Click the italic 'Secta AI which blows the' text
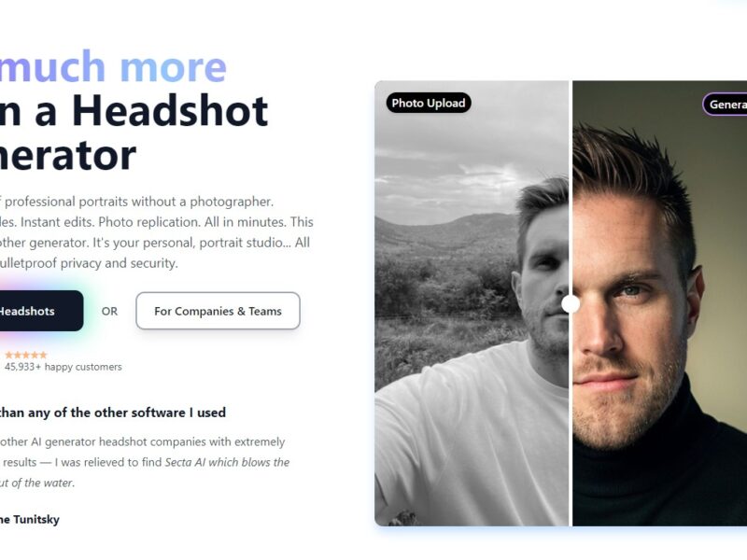The image size is (747, 560). coord(227,462)
